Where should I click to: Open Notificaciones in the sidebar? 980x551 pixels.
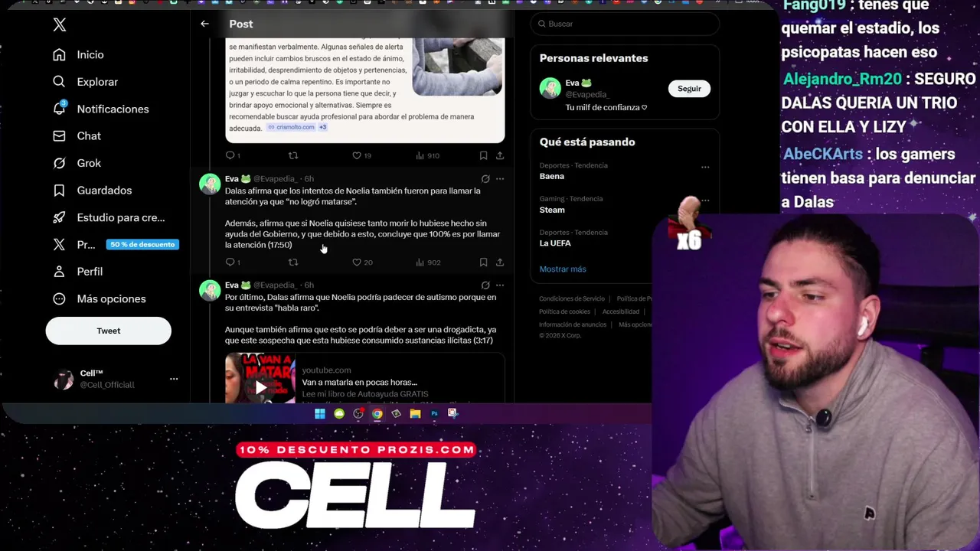point(100,109)
